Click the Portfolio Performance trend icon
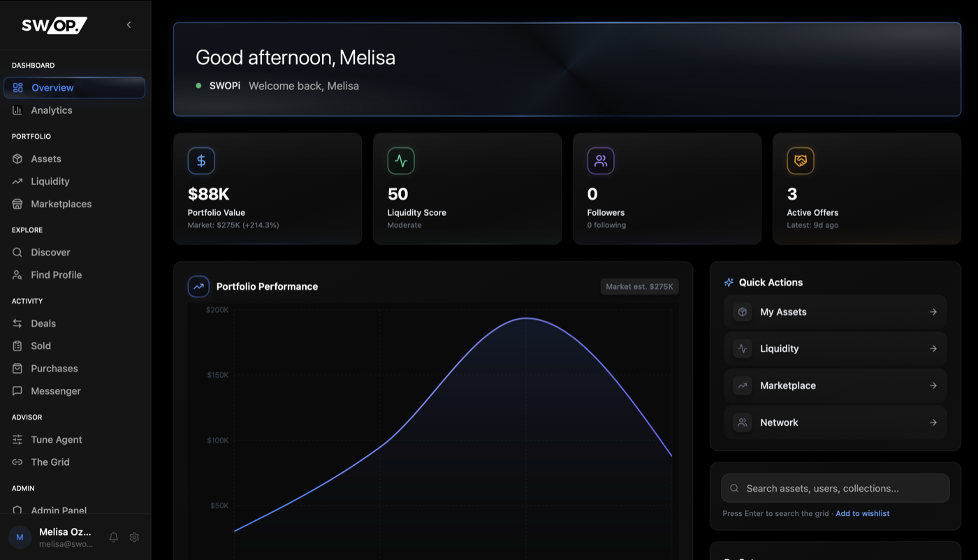Viewport: 978px width, 560px height. click(x=198, y=286)
